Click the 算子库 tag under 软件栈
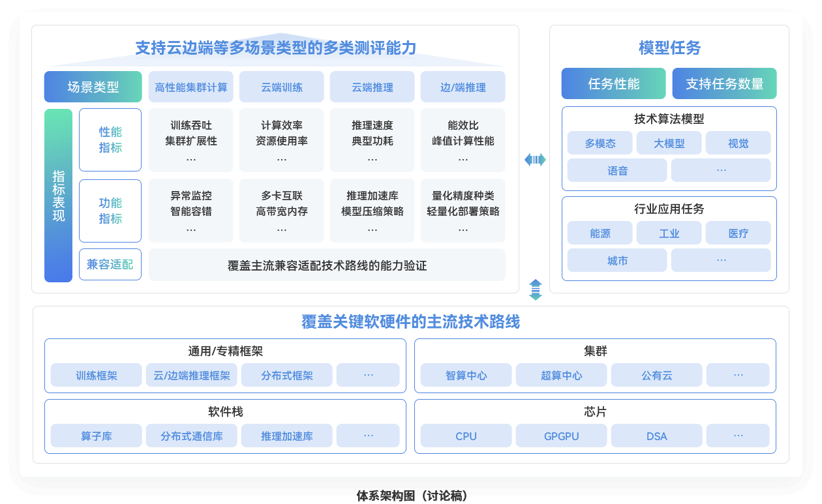The width and height of the screenshot is (822, 504). (96, 436)
